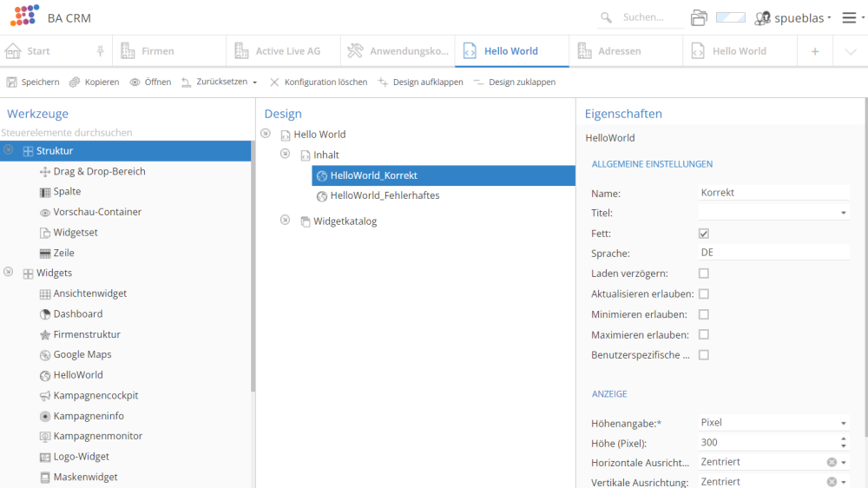Check Minimieren erlauben option
The image size is (868, 488).
tap(704, 314)
